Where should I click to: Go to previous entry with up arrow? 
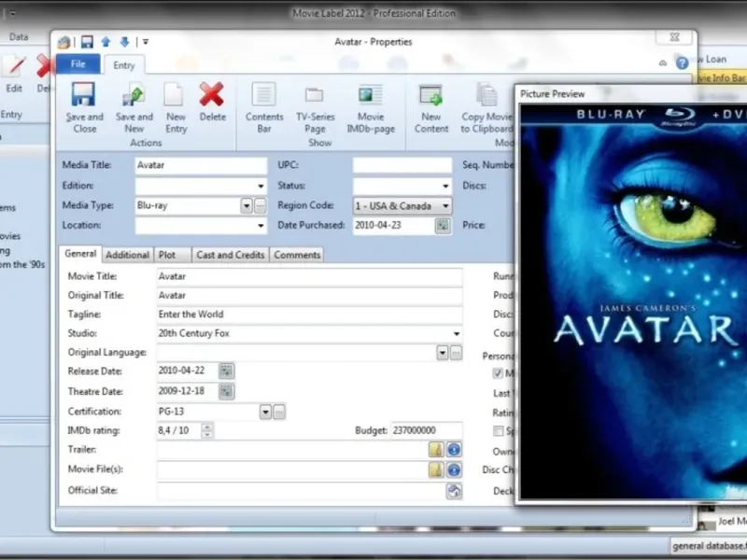click(x=106, y=42)
